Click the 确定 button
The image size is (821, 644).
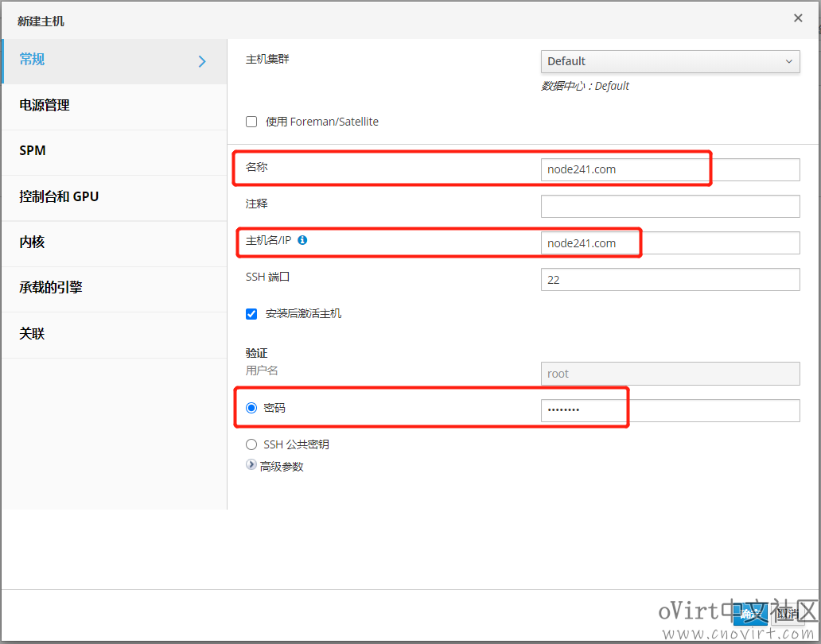pyautogui.click(x=749, y=614)
